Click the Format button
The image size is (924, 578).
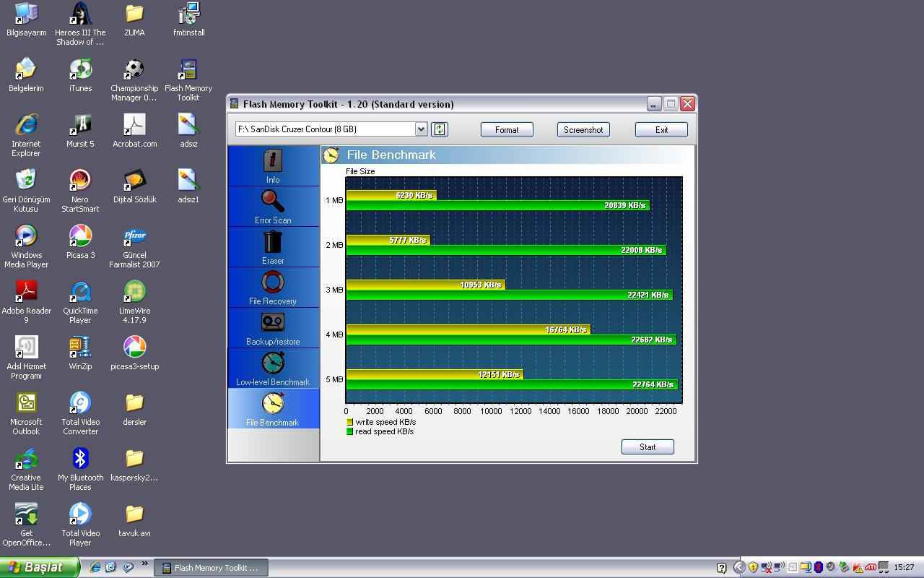click(507, 130)
